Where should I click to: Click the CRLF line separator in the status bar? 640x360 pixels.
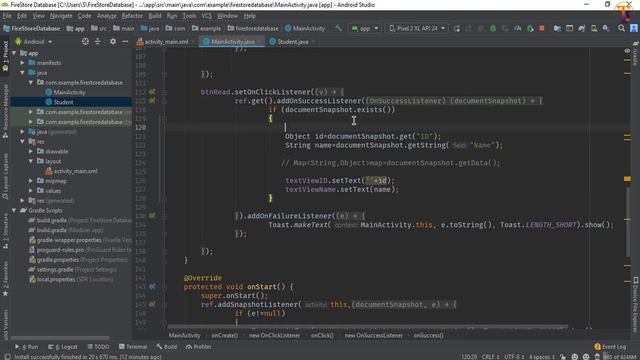pyautogui.click(x=491, y=357)
